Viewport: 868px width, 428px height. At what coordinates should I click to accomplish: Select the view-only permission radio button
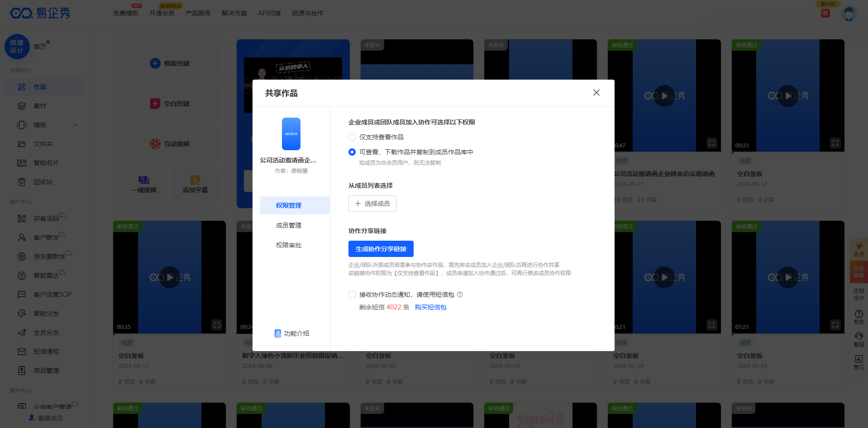point(352,137)
